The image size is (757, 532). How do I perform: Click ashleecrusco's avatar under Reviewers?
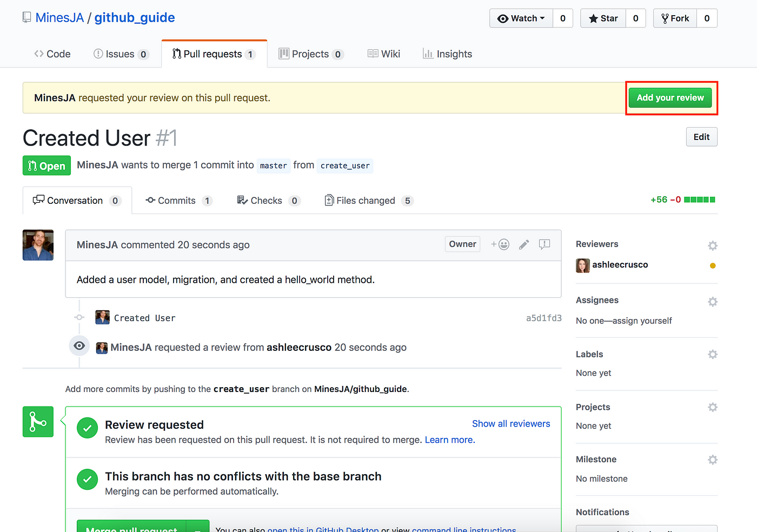pos(583,265)
